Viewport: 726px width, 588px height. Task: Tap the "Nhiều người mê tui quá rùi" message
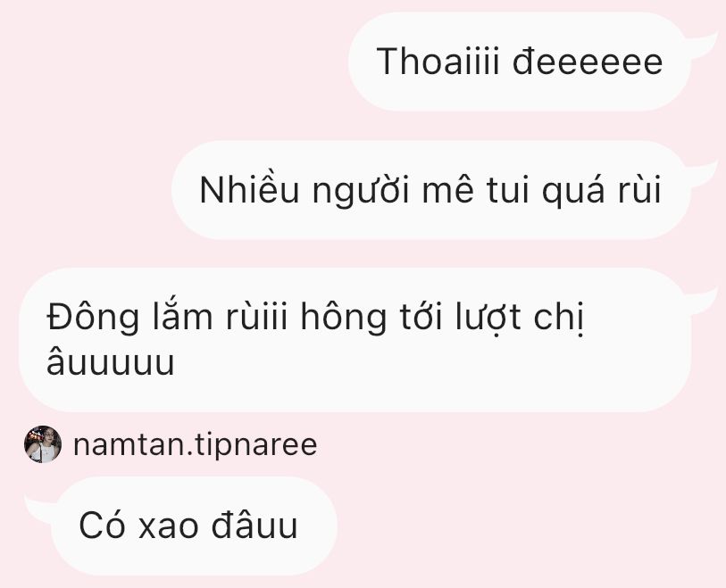431,190
